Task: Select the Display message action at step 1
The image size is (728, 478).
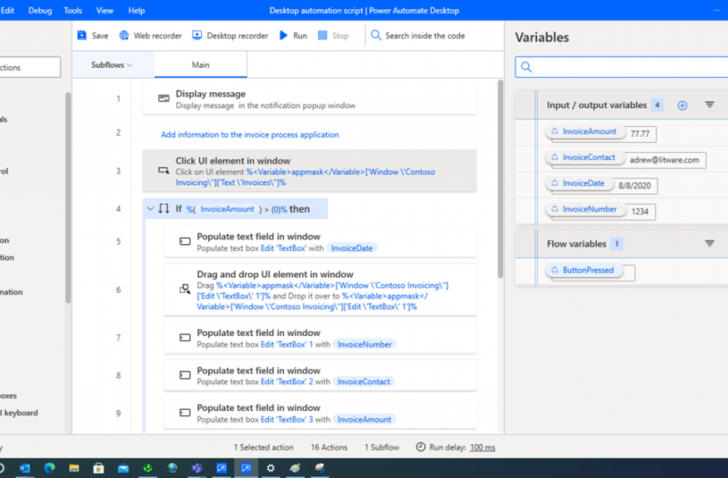Action: coord(309,99)
